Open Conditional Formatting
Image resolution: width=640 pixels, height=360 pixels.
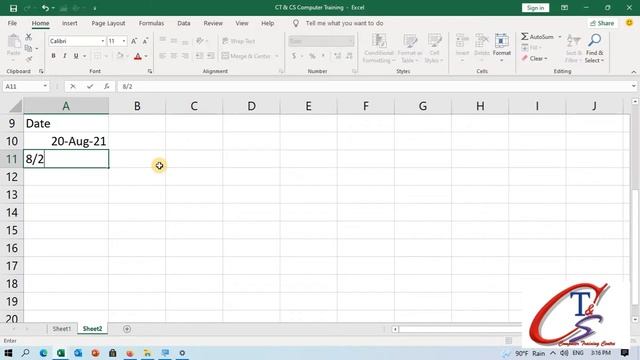[x=379, y=48]
